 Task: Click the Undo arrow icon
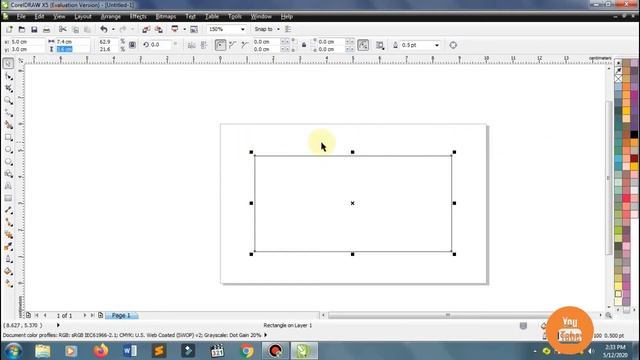[104, 29]
